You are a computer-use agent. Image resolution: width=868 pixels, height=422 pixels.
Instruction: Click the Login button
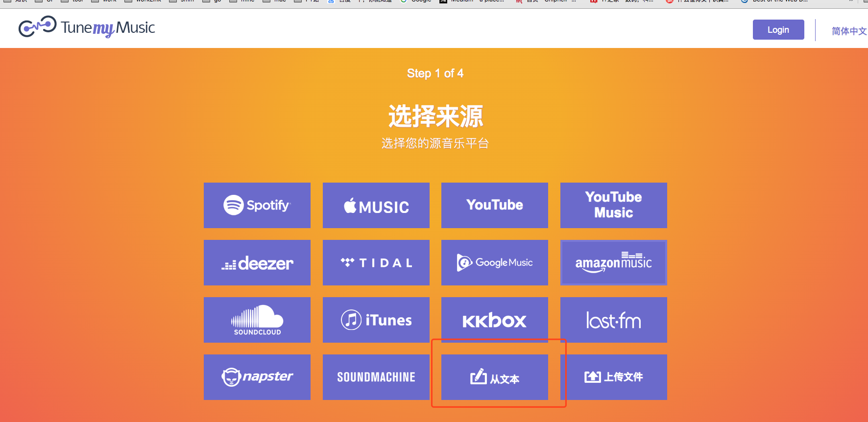778,30
